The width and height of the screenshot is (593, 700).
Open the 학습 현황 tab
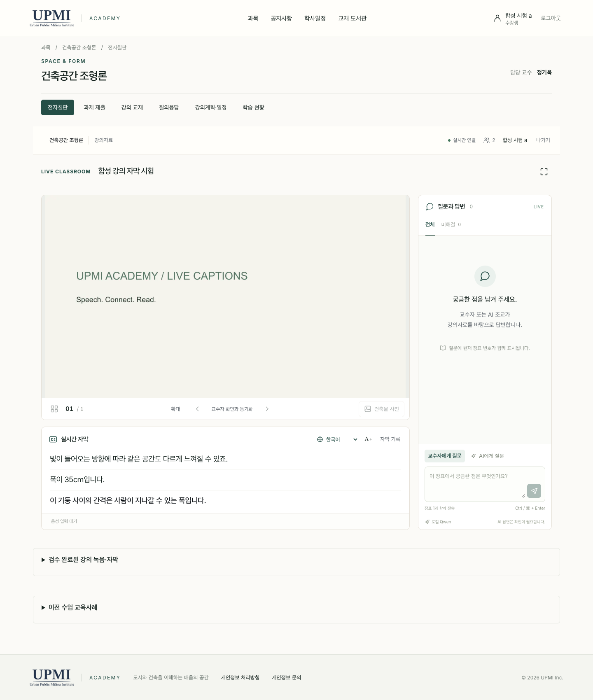click(253, 107)
